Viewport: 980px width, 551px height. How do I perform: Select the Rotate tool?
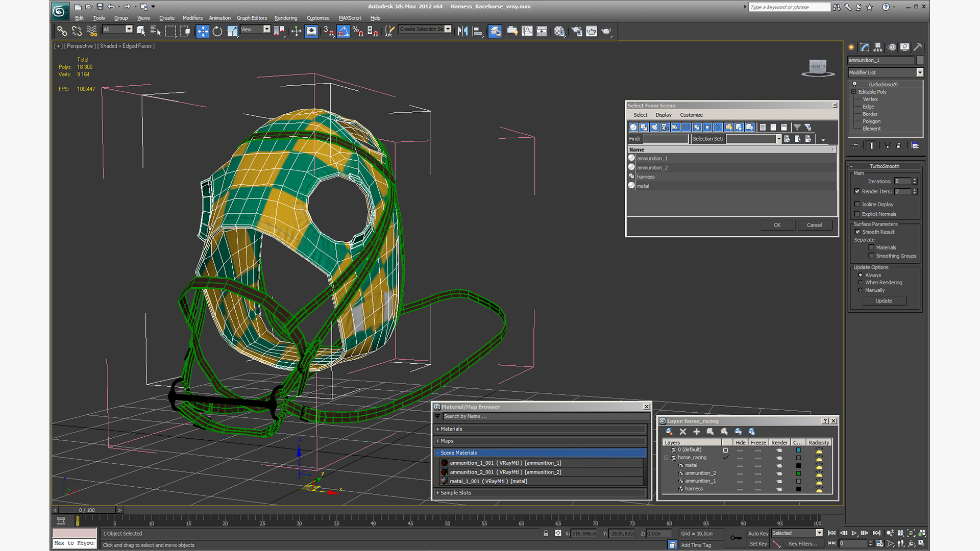coord(217,31)
